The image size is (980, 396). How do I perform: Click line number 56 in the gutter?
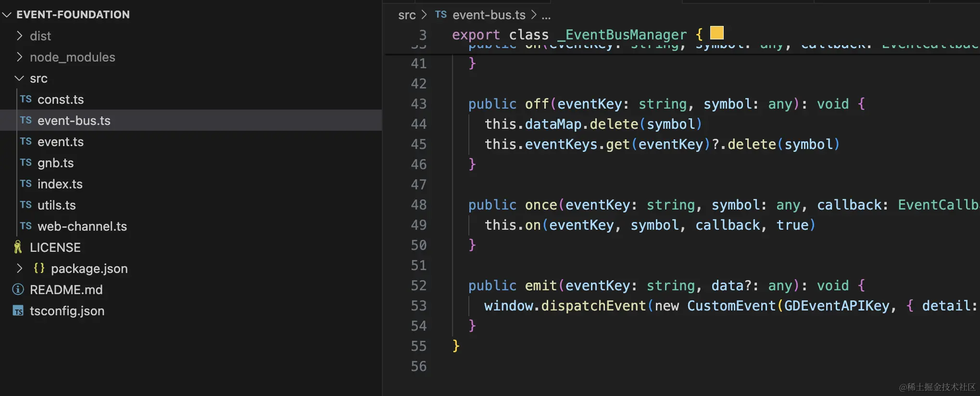click(x=419, y=366)
